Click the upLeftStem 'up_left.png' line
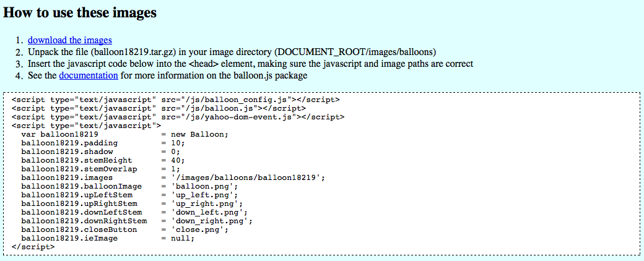644x261 pixels. [x=130, y=195]
